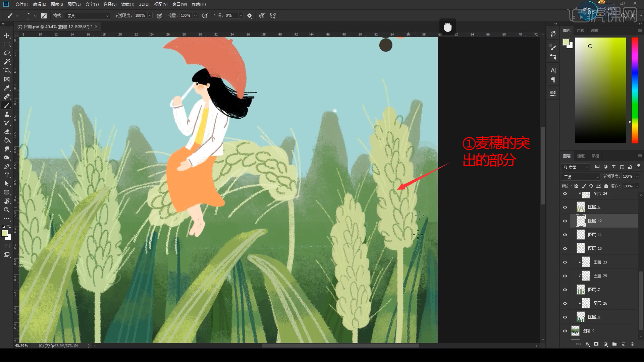Select layer 图层 26 name

pyautogui.click(x=600, y=303)
